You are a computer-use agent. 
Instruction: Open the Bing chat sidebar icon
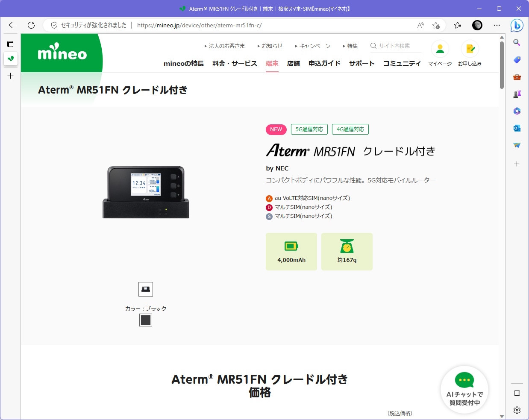(x=517, y=26)
